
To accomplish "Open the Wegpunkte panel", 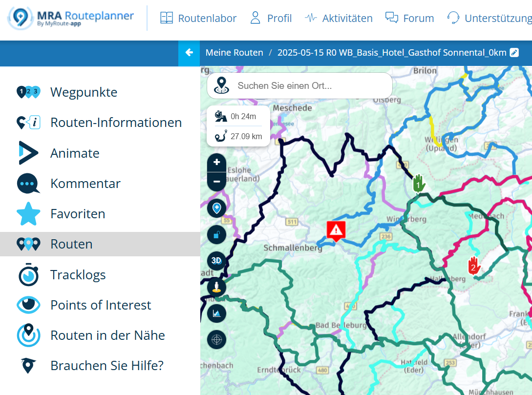I will pyautogui.click(x=84, y=92).
